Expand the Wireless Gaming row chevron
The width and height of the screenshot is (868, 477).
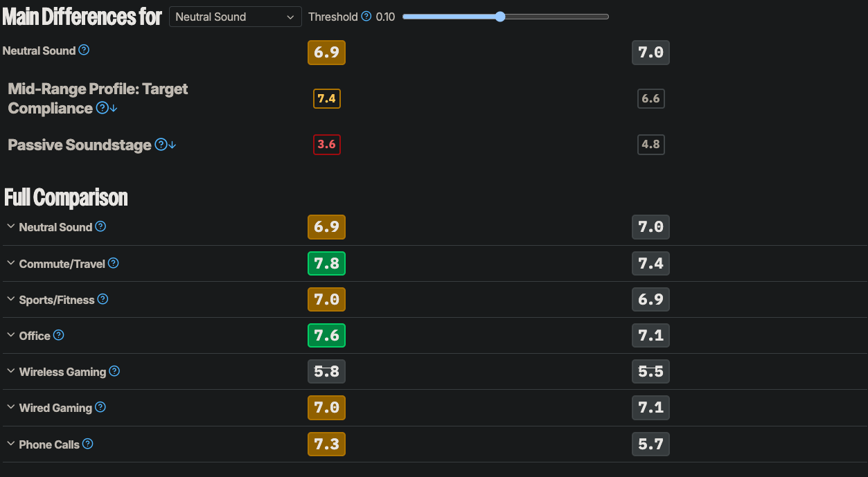click(11, 371)
